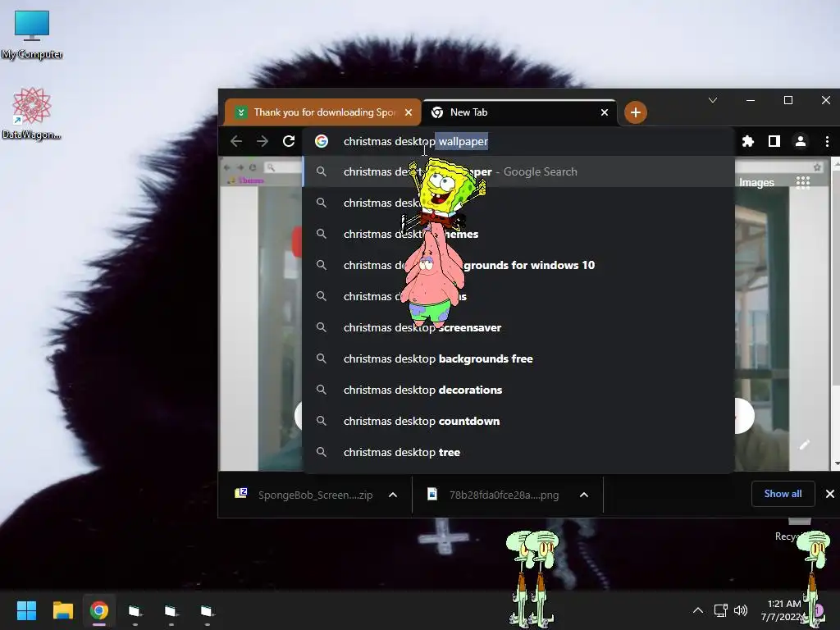
Task: Open the Chrome extensions puzzle icon
Action: [x=748, y=141]
